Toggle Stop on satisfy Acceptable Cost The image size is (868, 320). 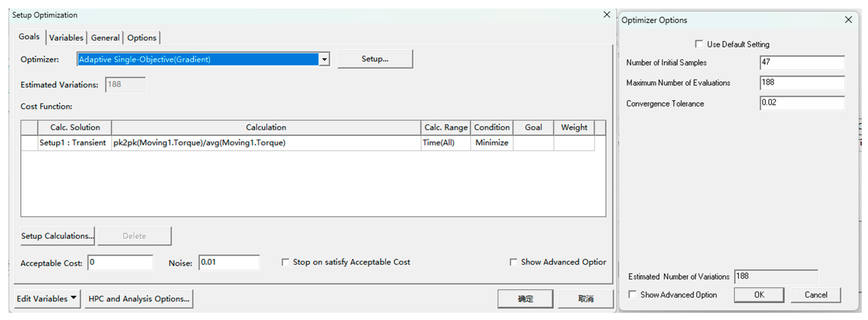pos(285,262)
